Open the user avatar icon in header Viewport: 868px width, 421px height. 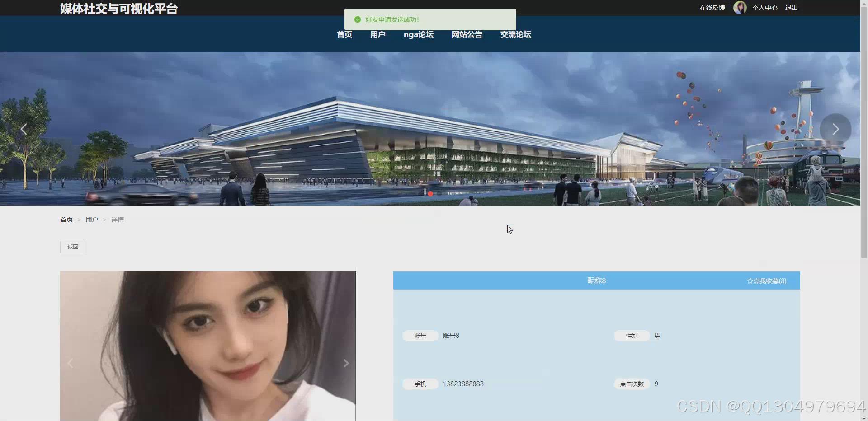pos(740,8)
